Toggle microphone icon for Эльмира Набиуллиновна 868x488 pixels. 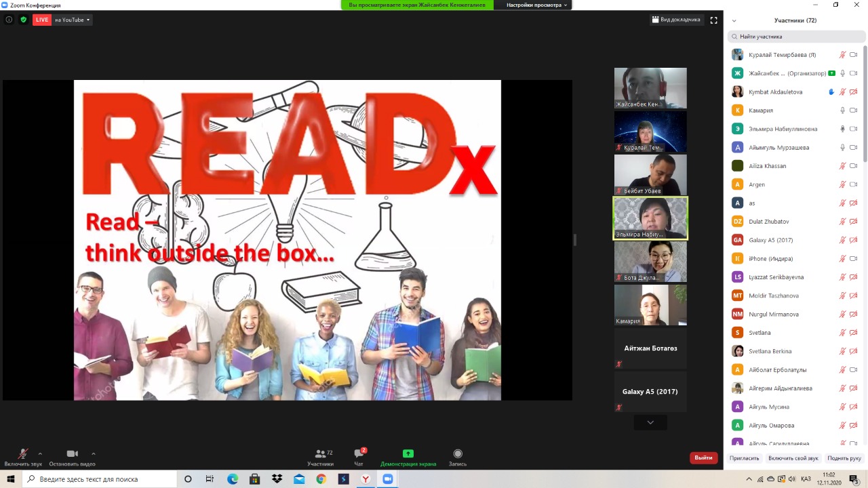click(x=842, y=129)
